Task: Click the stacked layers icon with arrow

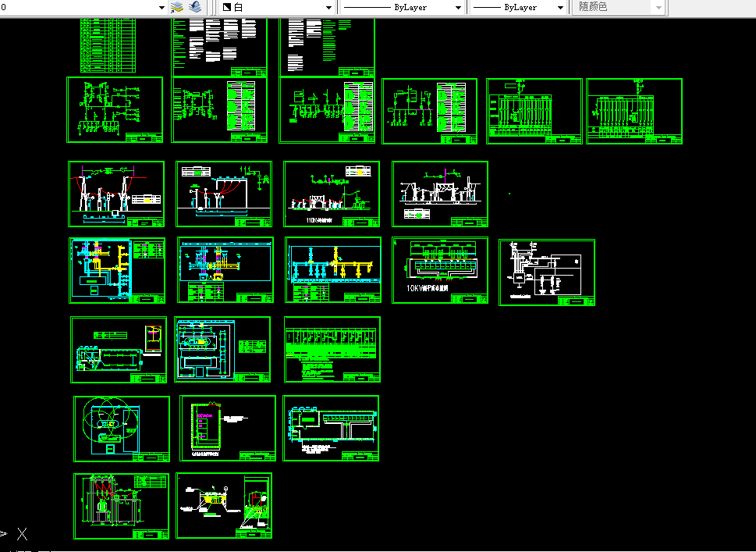Action: tap(177, 7)
